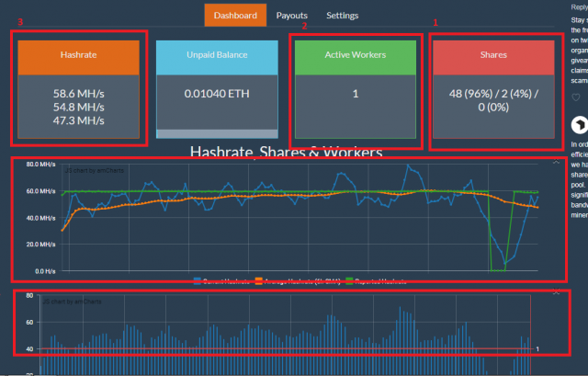Go to the Settings tab

pyautogui.click(x=343, y=16)
